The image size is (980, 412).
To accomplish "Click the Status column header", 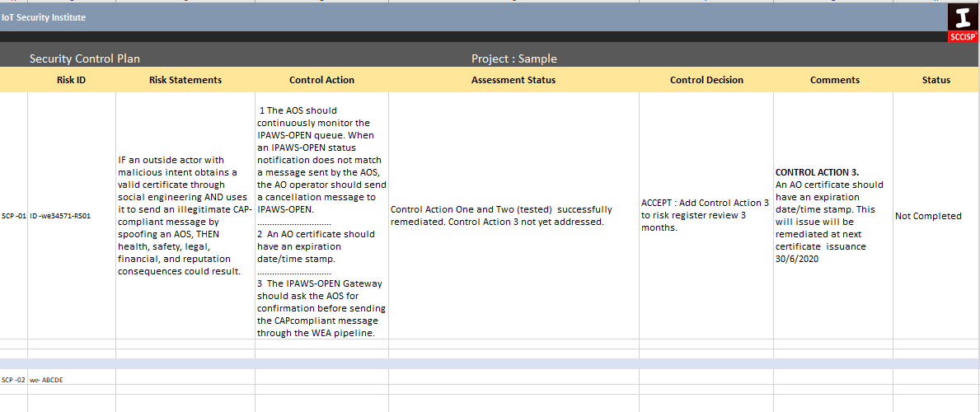I will coord(936,80).
